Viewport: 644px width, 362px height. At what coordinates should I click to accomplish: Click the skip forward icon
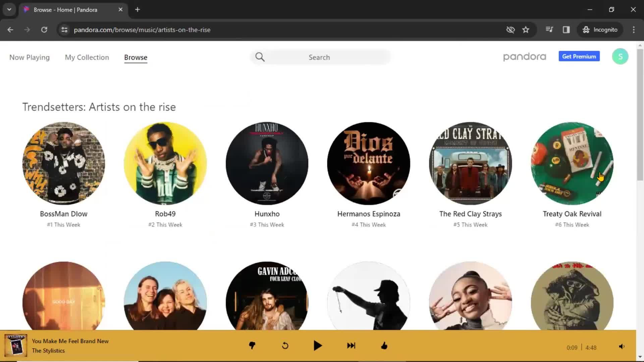click(x=351, y=346)
